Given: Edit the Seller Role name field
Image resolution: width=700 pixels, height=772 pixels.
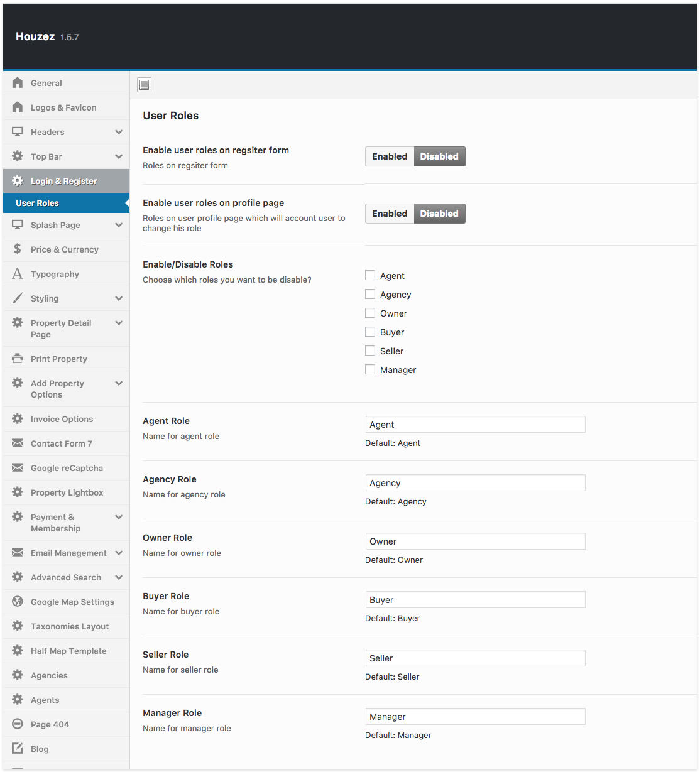Looking at the screenshot, I should 475,658.
